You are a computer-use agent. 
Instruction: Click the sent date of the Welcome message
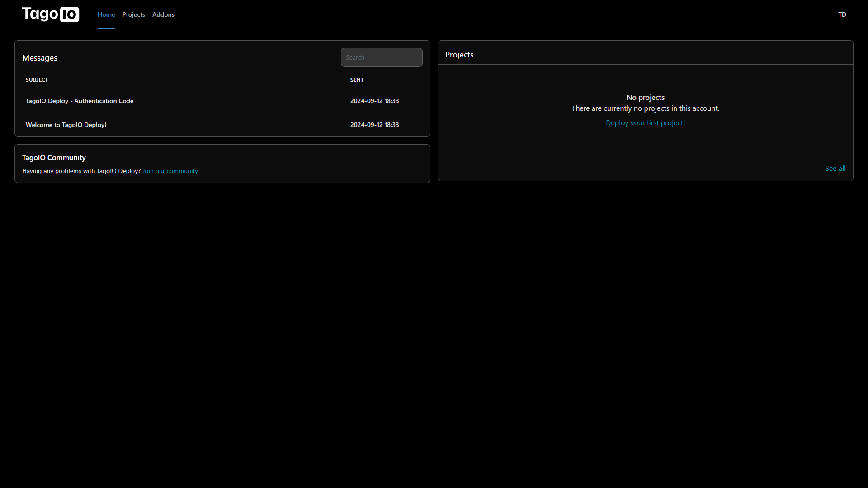(374, 125)
